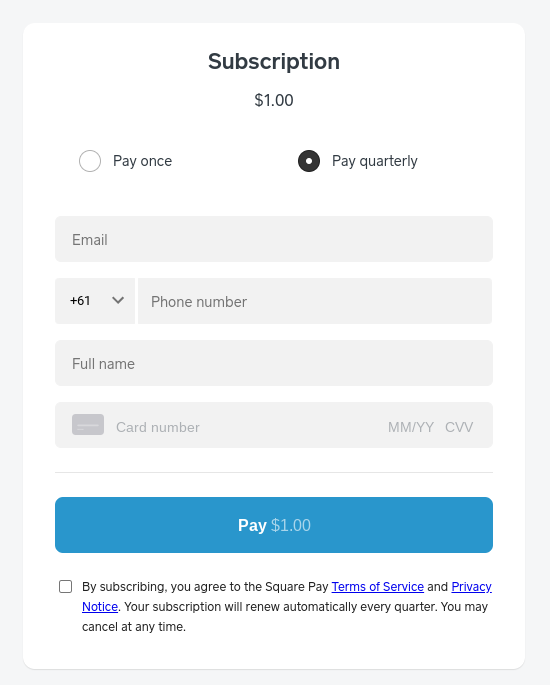Click the Pay $1.00 button
This screenshot has width=550, height=685.
[x=274, y=525]
